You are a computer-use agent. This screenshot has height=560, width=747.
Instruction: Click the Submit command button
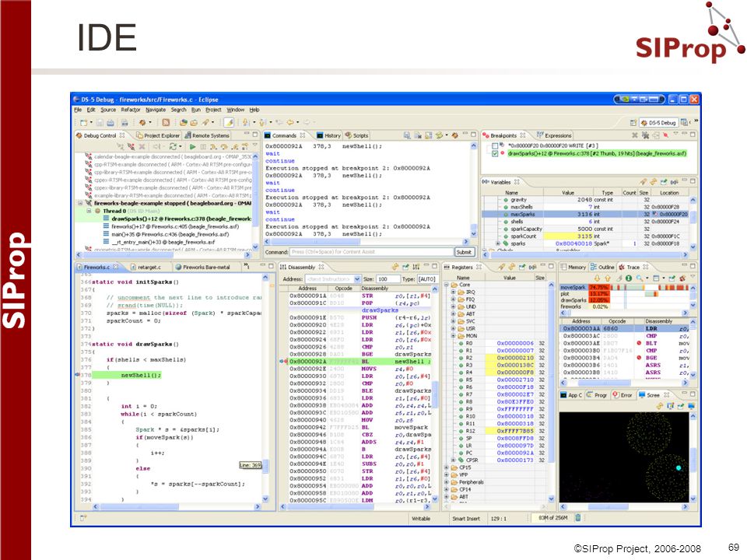(464, 252)
